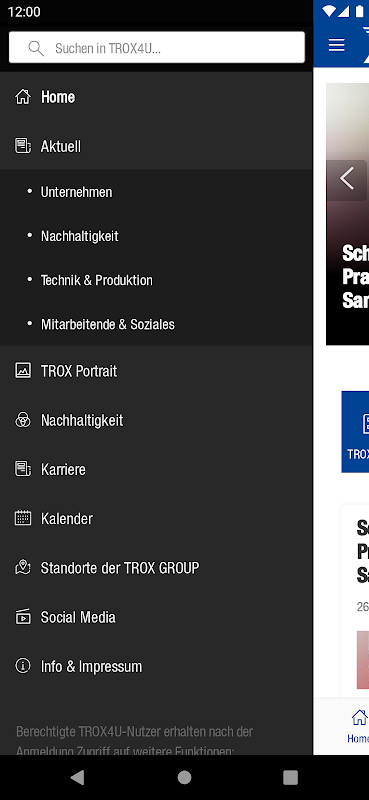This screenshot has width=369, height=800.
Task: Collapse the Aktuell menu section
Action: (156, 146)
